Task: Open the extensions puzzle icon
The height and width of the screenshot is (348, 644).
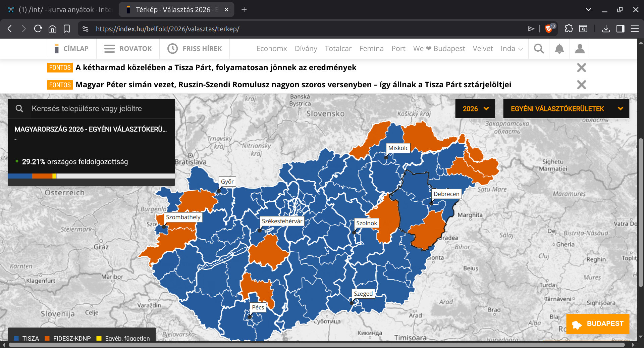Action: click(x=569, y=29)
